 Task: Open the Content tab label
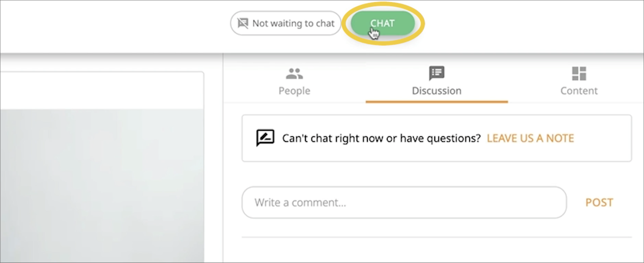coord(579,91)
